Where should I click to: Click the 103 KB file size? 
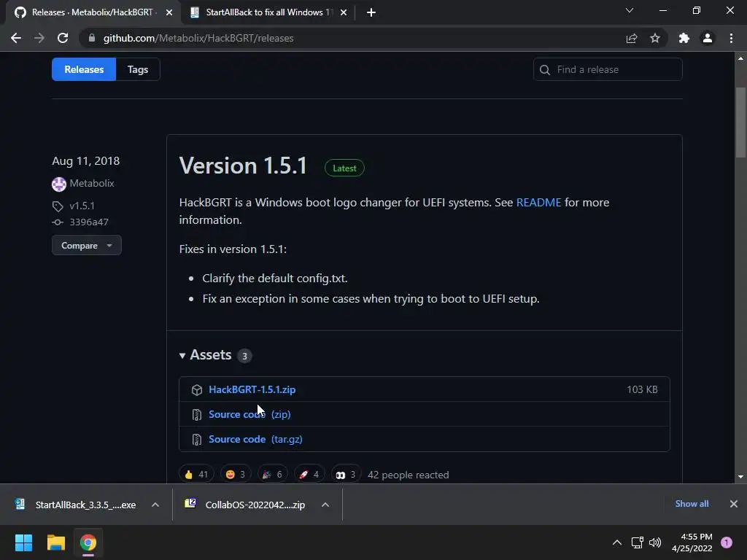[642, 389]
